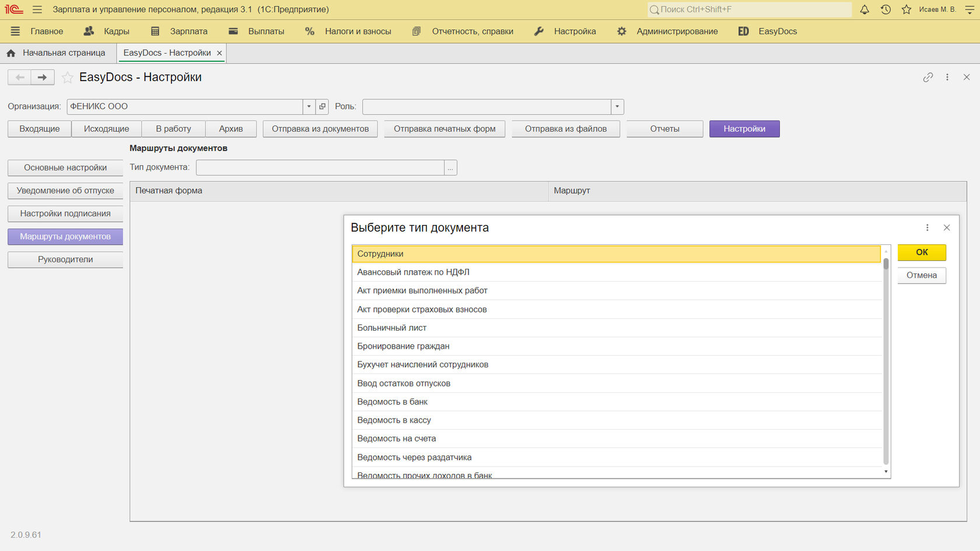Click the favorites star in top bar
This screenshot has height=551, width=980.
[x=907, y=9]
